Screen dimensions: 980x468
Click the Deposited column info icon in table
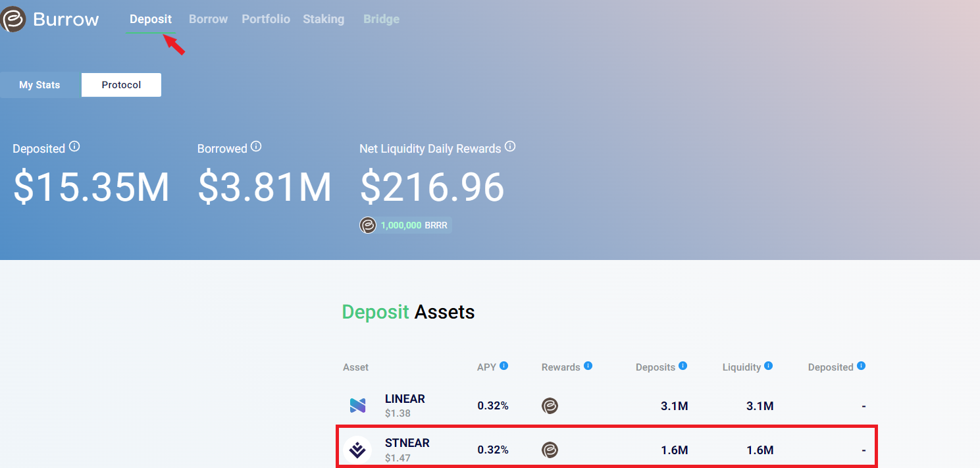[862, 365]
